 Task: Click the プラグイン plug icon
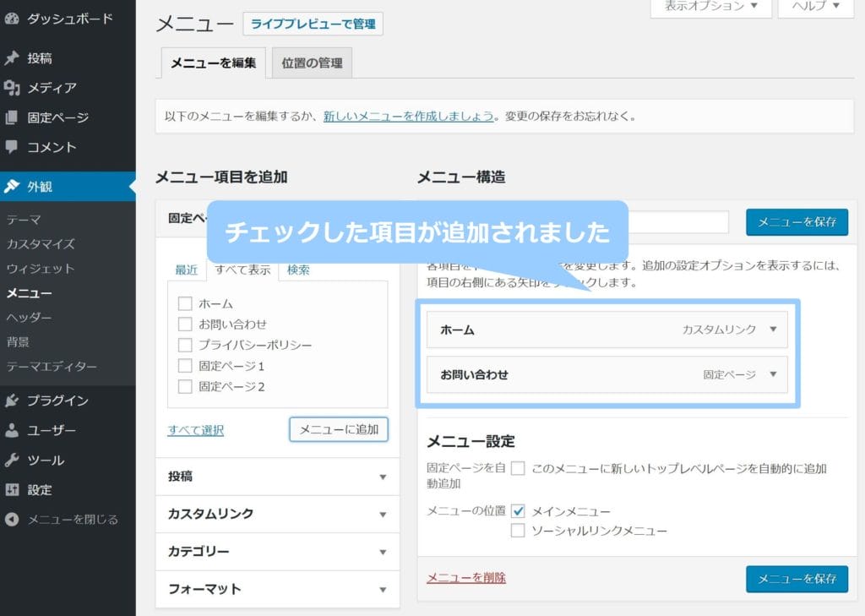pos(12,401)
